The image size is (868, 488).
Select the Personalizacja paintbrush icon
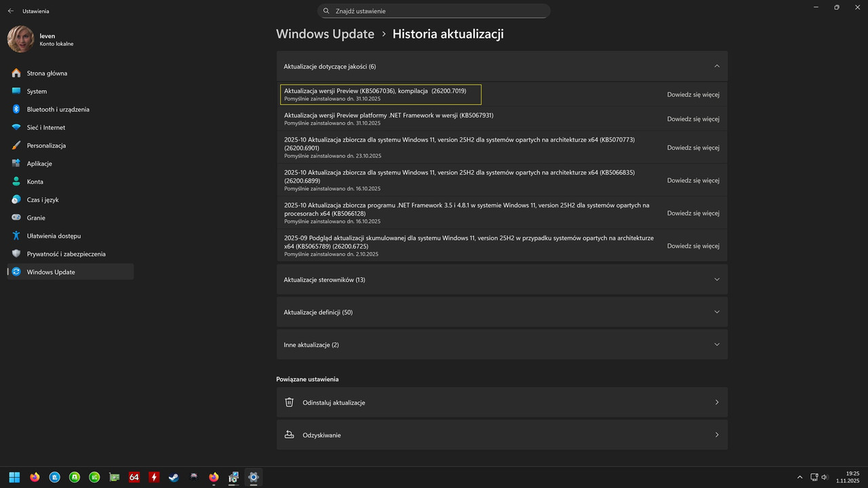[16, 145]
